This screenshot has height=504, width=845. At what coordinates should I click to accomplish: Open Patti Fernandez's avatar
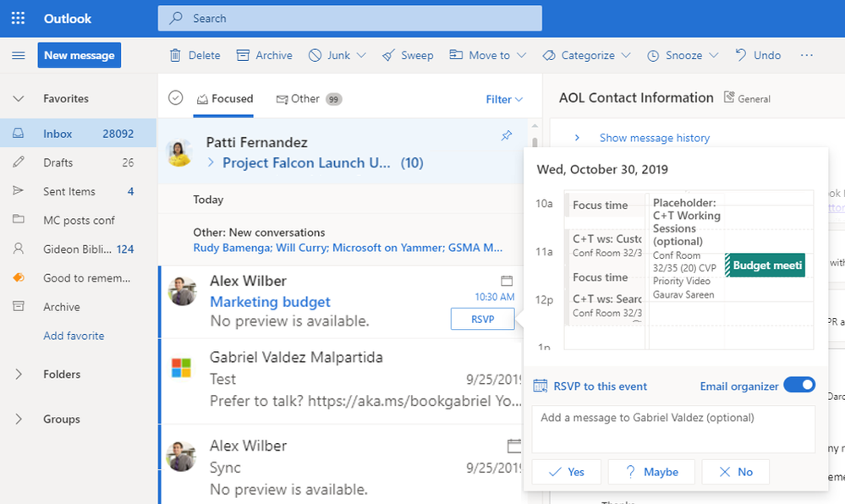pyautogui.click(x=180, y=152)
